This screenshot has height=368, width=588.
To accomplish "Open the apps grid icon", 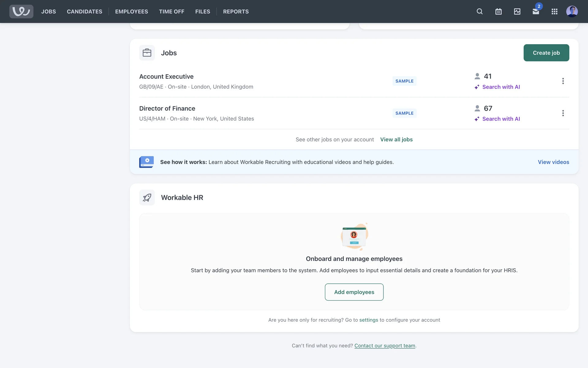I will coord(554,12).
